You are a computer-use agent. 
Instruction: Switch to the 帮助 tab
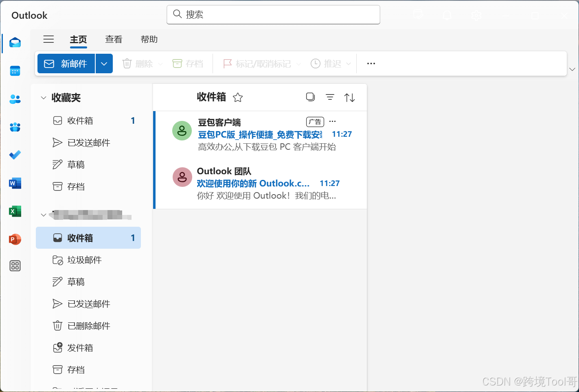149,39
